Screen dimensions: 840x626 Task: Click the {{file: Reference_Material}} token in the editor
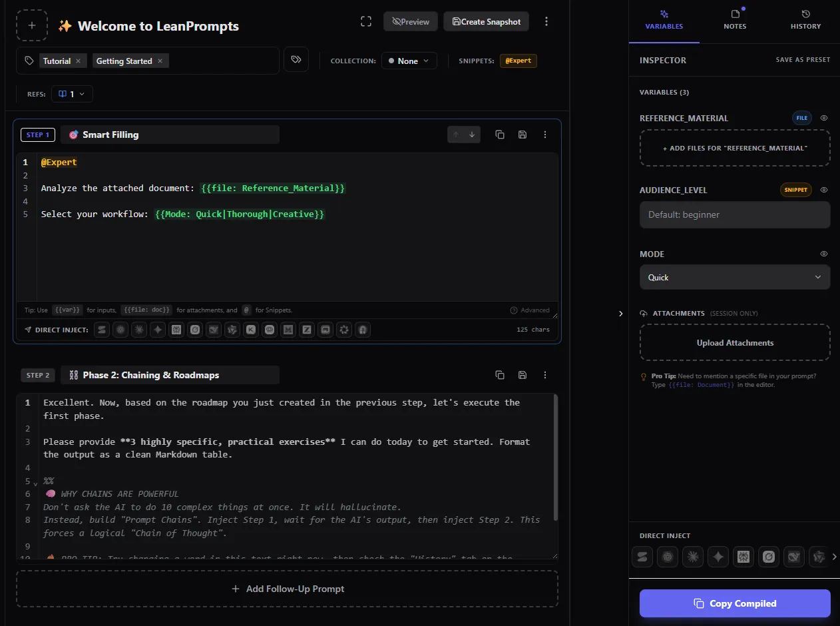tap(273, 188)
